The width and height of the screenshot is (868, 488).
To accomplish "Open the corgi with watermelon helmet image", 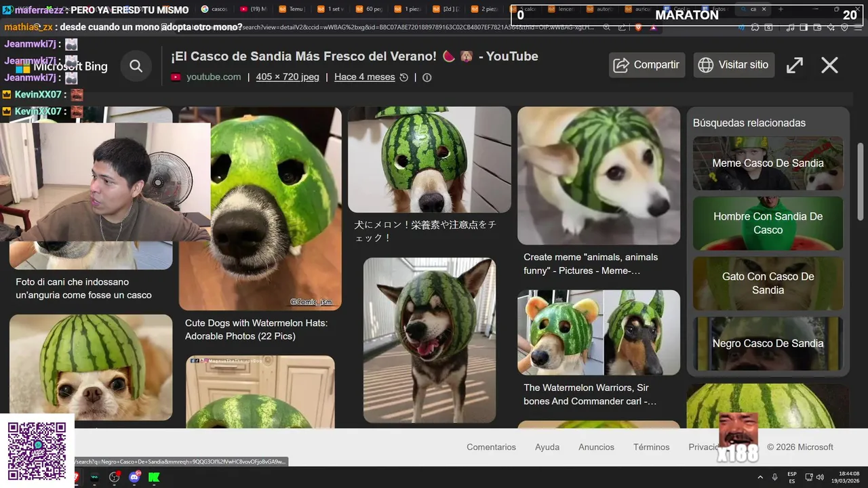I will click(599, 176).
